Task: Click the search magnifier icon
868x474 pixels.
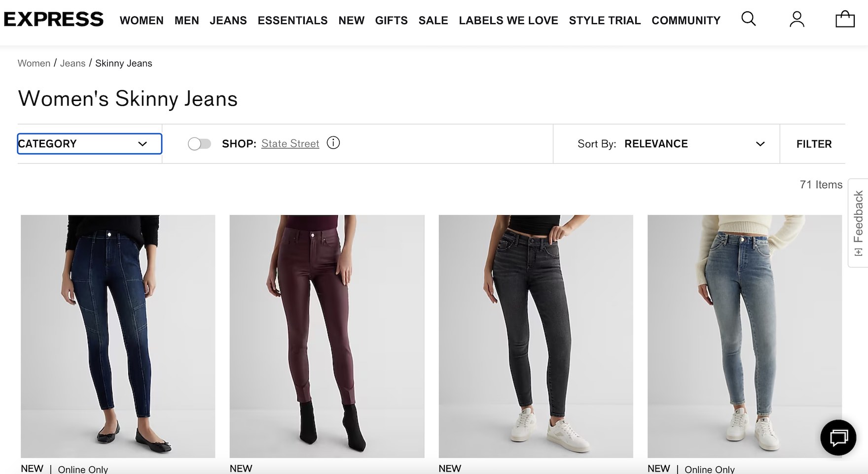Action: coord(748,19)
